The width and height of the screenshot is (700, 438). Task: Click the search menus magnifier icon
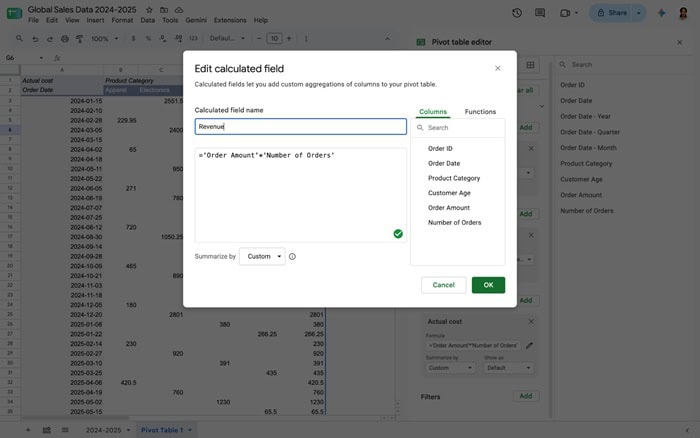click(x=19, y=39)
